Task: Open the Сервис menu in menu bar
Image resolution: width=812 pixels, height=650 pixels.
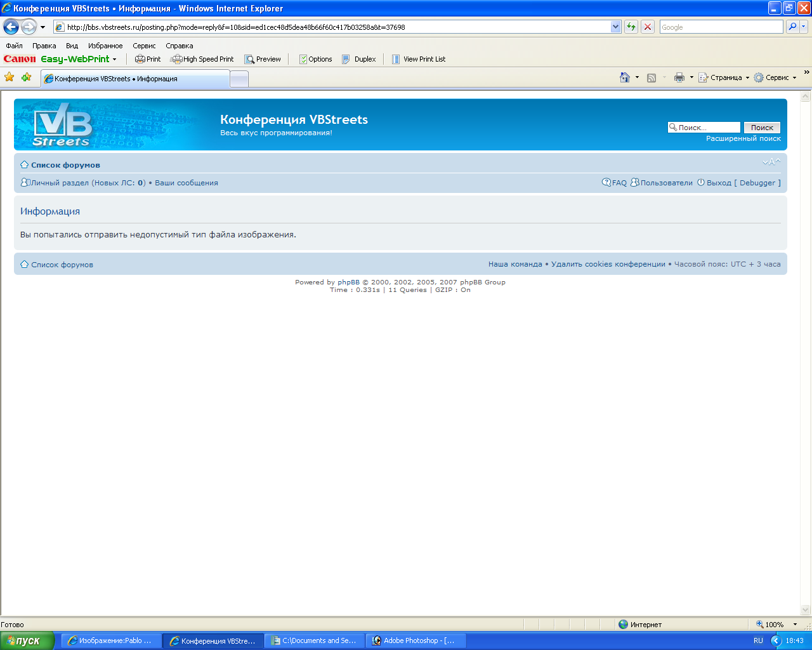Action: [x=144, y=46]
